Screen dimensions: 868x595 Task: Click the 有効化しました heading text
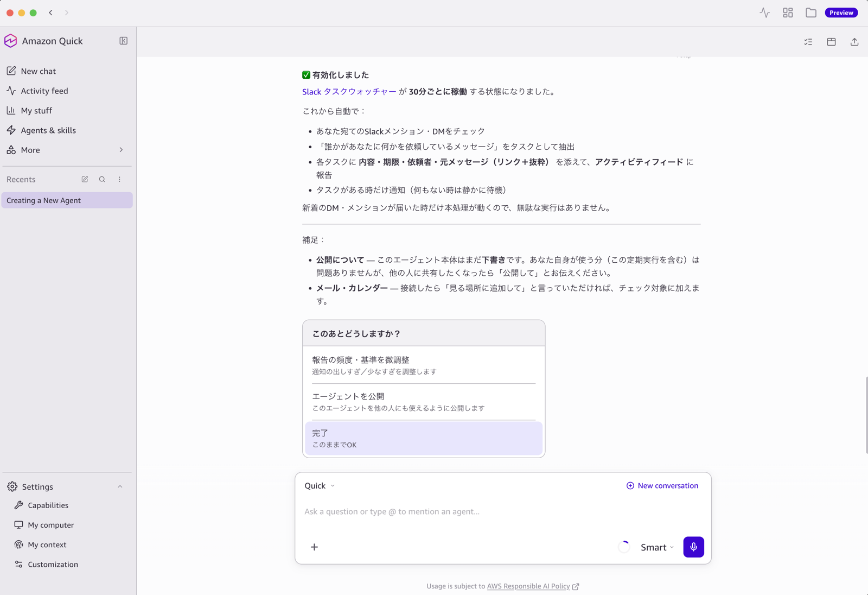(x=341, y=75)
